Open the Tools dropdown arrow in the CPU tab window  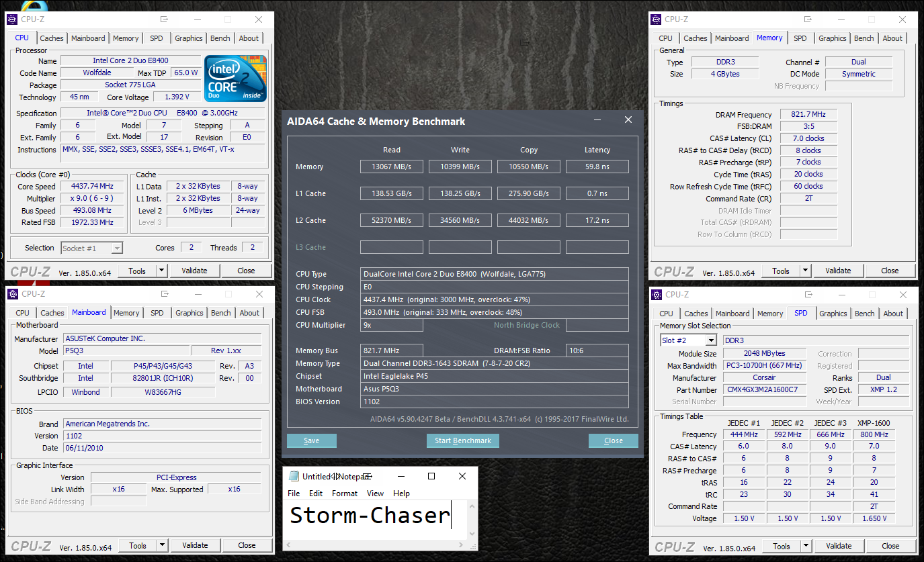tap(161, 271)
